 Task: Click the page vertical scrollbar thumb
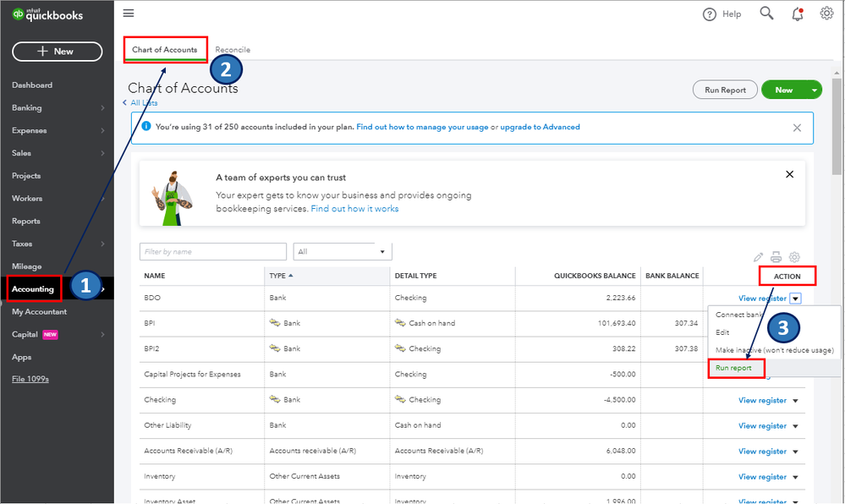coord(837,126)
